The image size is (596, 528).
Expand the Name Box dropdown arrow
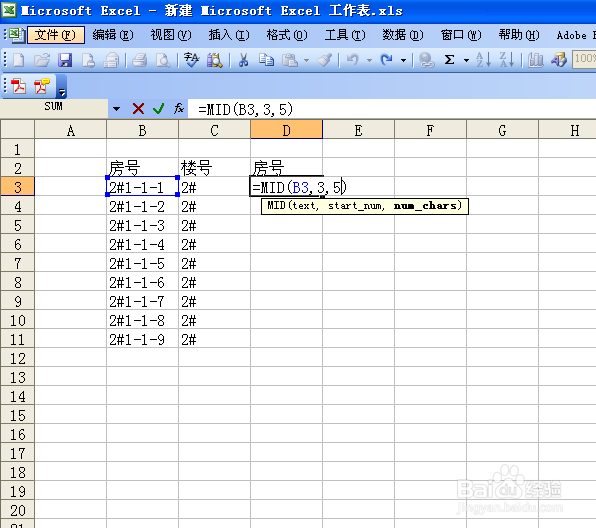tap(116, 109)
